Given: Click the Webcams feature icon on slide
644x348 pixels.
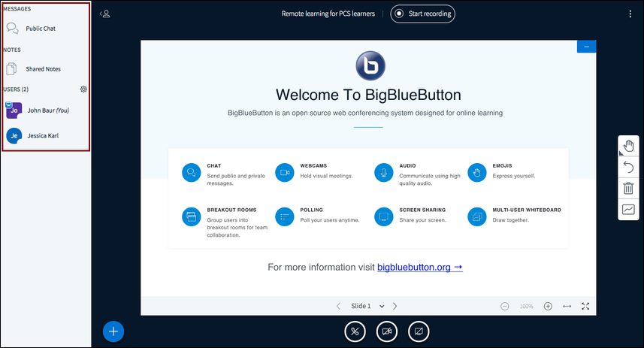Looking at the screenshot, I should point(285,173).
